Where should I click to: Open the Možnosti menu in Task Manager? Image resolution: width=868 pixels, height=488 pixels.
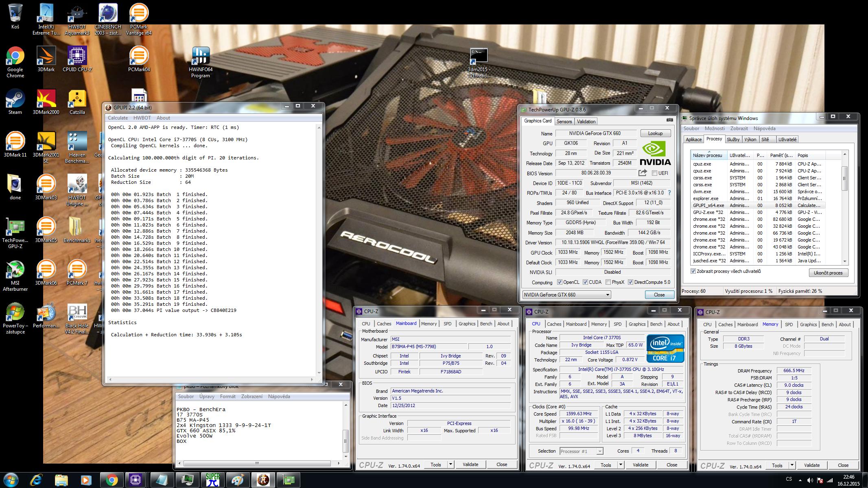[x=715, y=129]
